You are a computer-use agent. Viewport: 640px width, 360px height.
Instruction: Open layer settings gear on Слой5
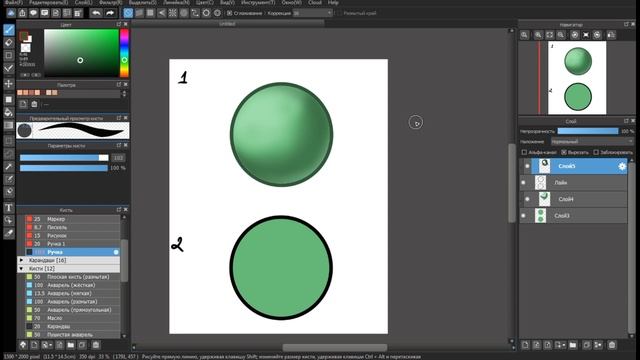tap(622, 167)
